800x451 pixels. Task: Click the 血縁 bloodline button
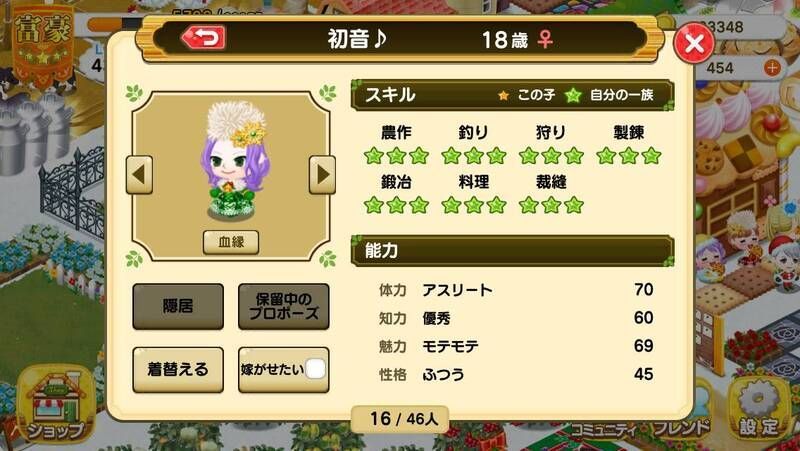(231, 242)
